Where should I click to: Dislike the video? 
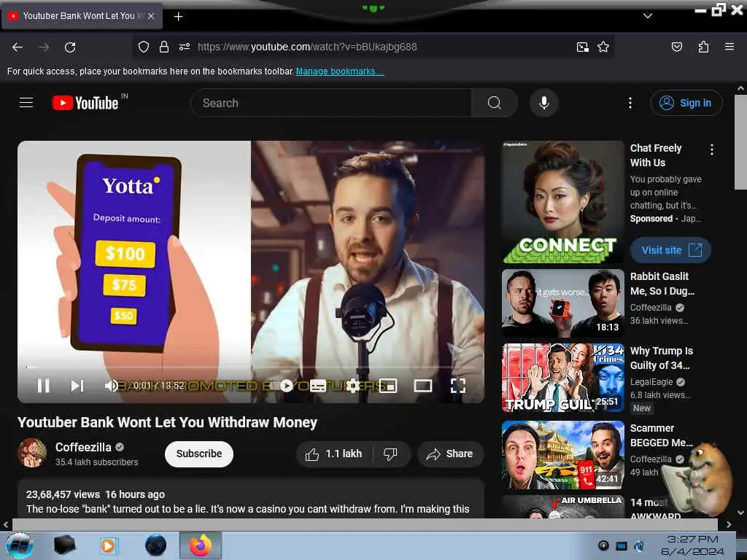(391, 454)
